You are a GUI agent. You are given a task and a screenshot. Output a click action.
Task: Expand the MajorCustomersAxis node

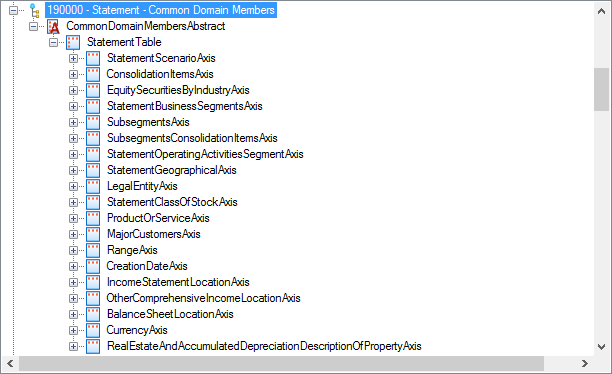pos(73,234)
